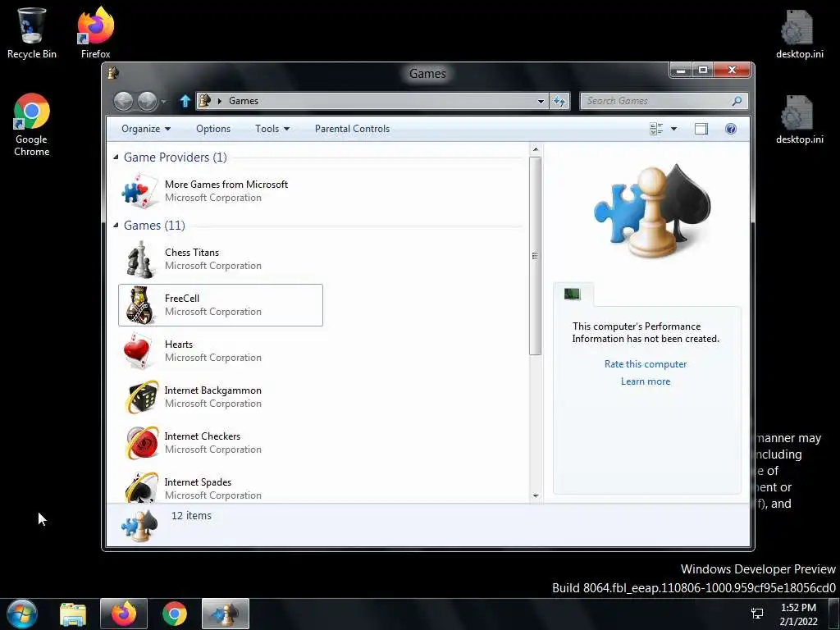This screenshot has width=840, height=630.
Task: Open the Organize dropdown menu
Action: [146, 129]
